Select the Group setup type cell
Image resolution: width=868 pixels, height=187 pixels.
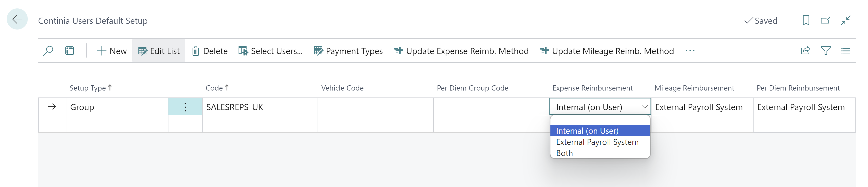coord(117,107)
